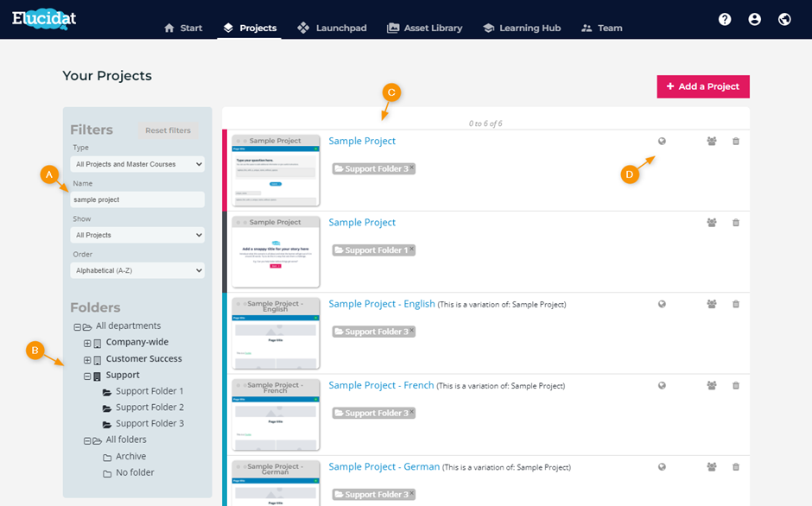This screenshot has height=506, width=812.
Task: Collapse the Support department node
Action: coord(87,376)
